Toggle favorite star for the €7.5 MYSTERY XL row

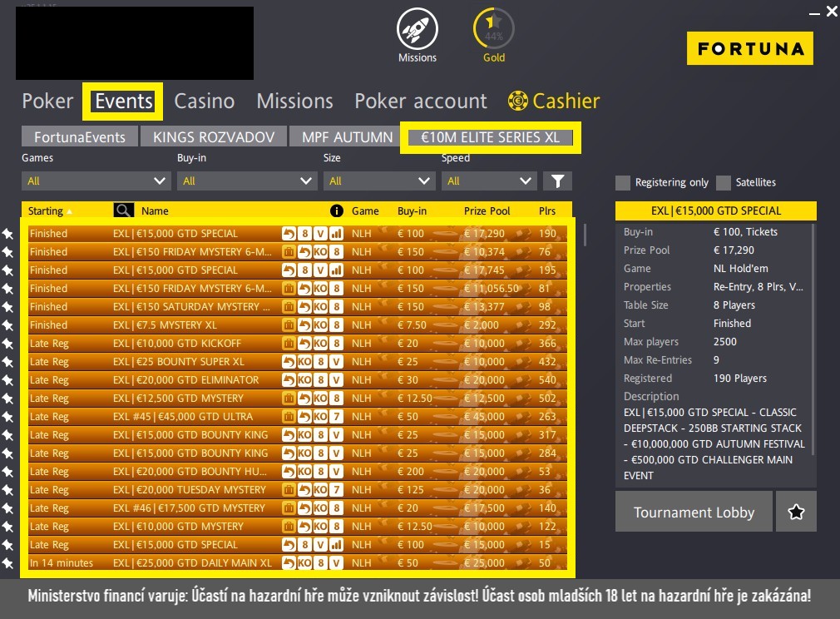coord(7,325)
